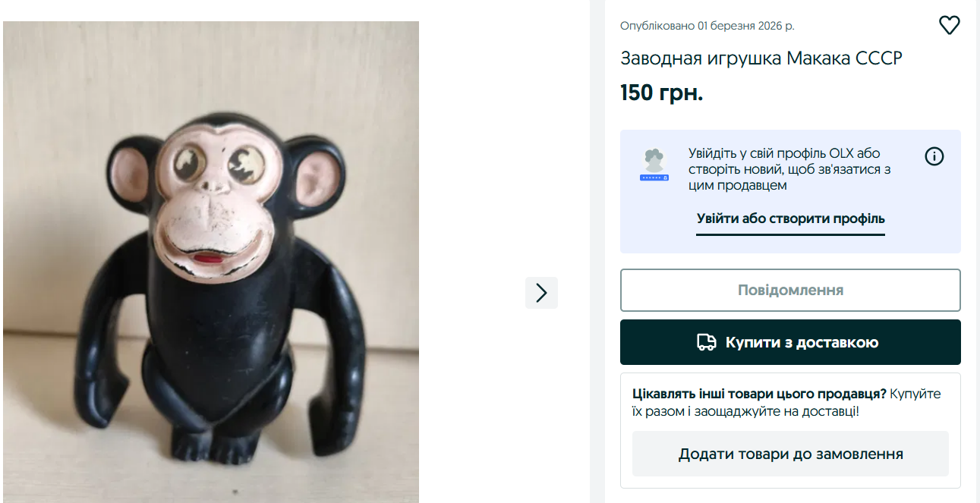Click the 150 грн. price
This screenshot has height=503, width=980.
point(662,93)
